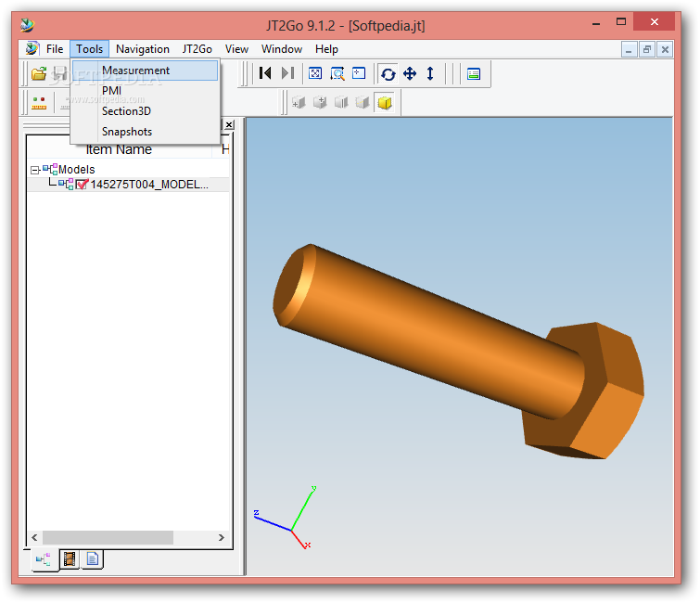700x603 pixels.
Task: Click the Open file folder icon
Action: click(x=39, y=73)
